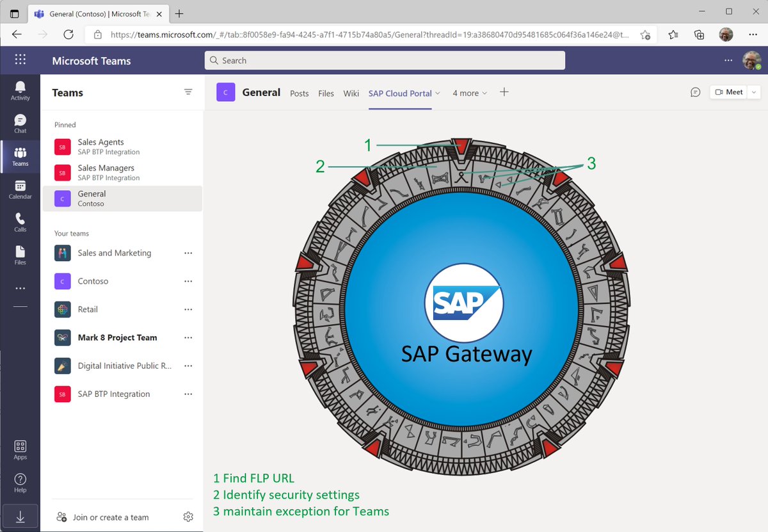Expand the SAP Cloud Portal tab dropdown
The image size is (768, 532).
(438, 93)
